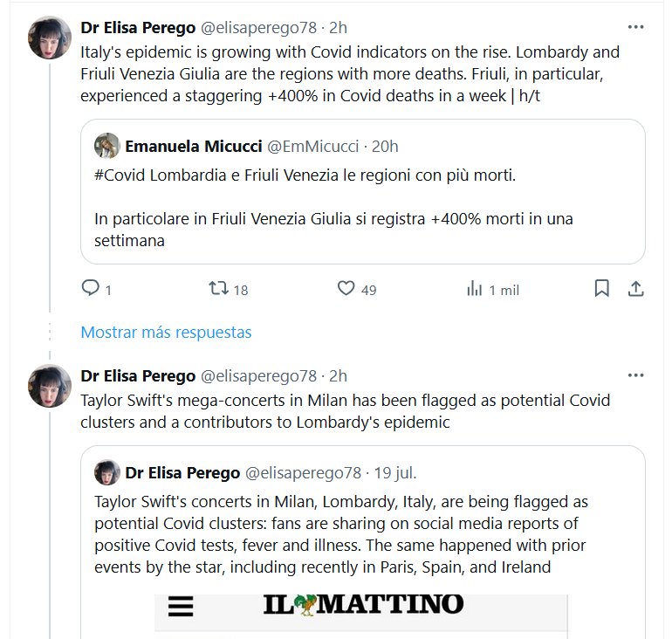
Task: Like the Italy epidemic tweet
Action: pyautogui.click(x=346, y=288)
